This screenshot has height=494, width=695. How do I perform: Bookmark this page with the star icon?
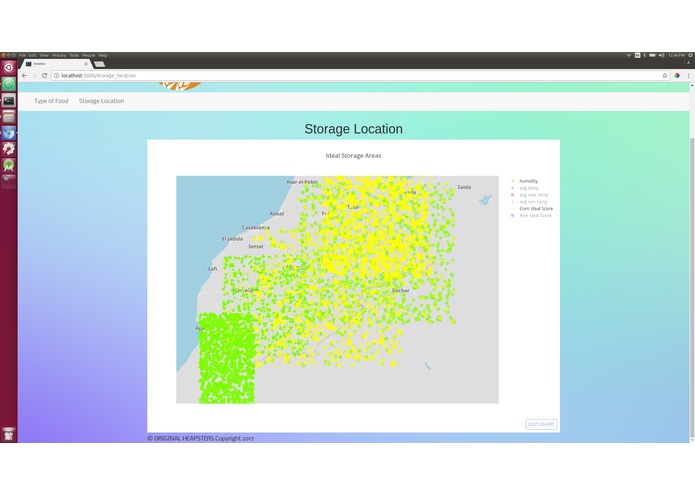coord(664,76)
